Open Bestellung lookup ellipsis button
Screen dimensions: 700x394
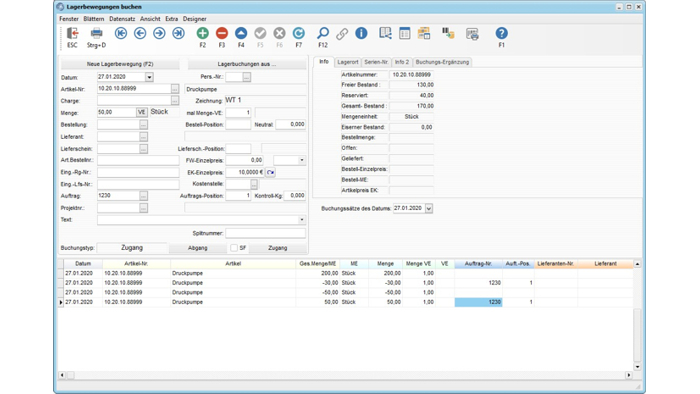(143, 124)
